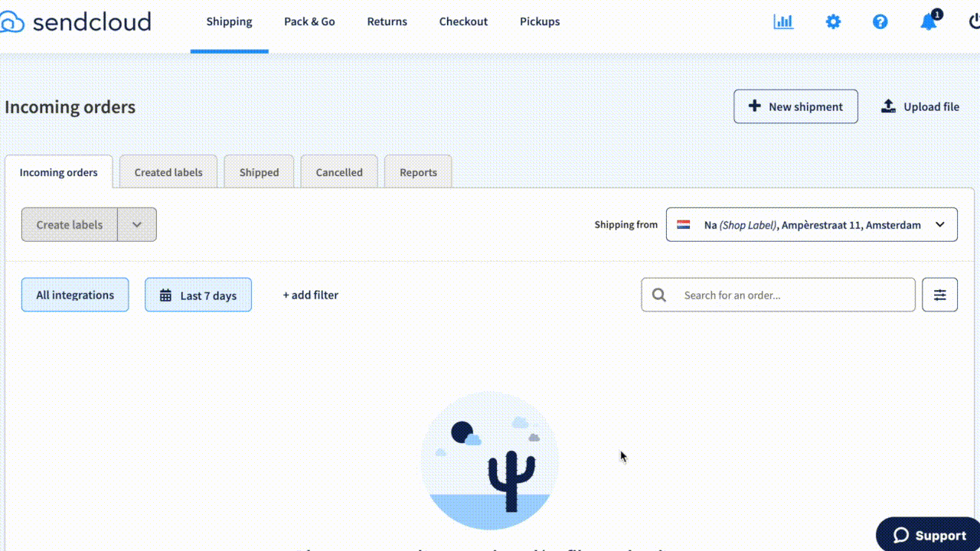Open the filter sliders icon beside search
Screen dimensions: 980x551
(x=939, y=294)
